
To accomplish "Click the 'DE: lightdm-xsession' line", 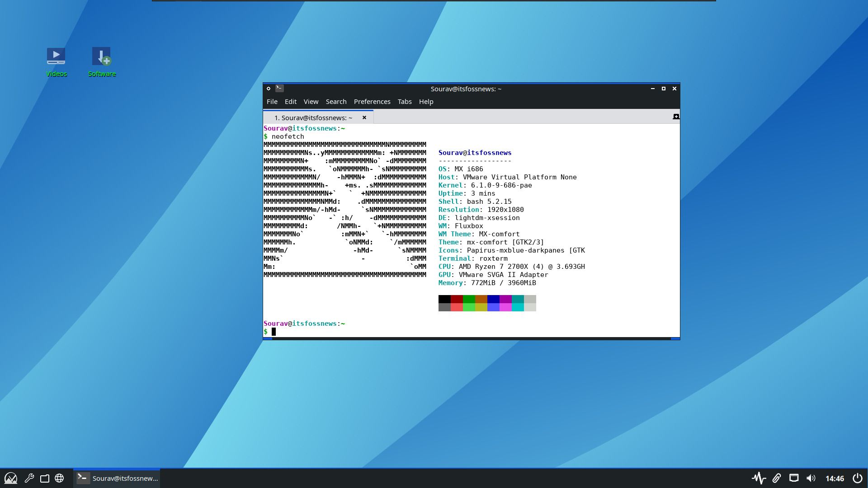I will (479, 218).
